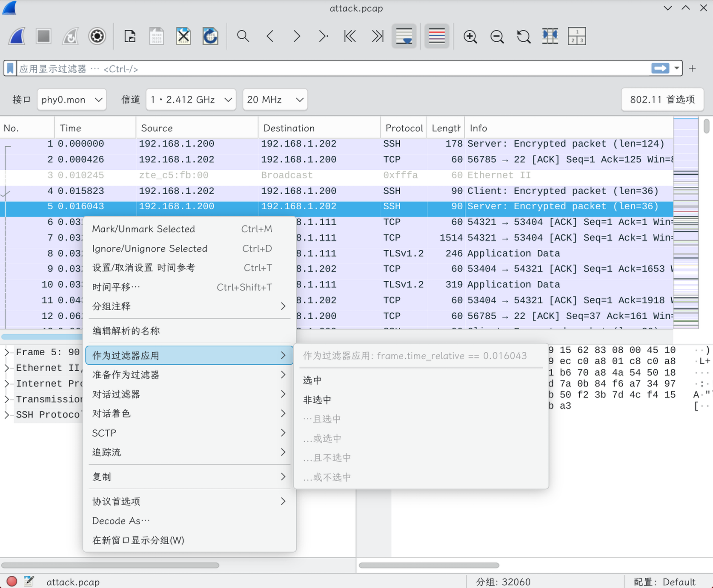Open the SCTP submenu
This screenshot has height=588, width=713.
[189, 433]
